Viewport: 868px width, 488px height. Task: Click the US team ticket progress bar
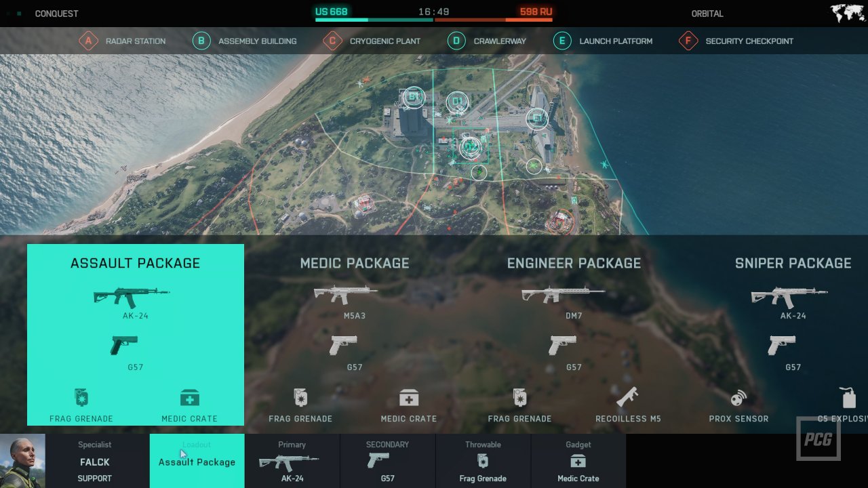point(374,20)
